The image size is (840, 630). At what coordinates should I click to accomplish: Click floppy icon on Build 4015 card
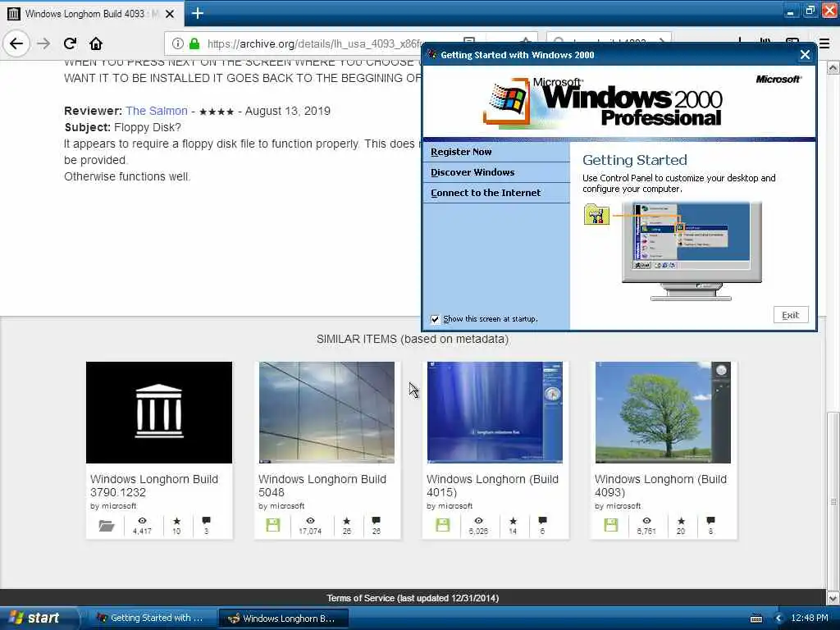pos(442,525)
